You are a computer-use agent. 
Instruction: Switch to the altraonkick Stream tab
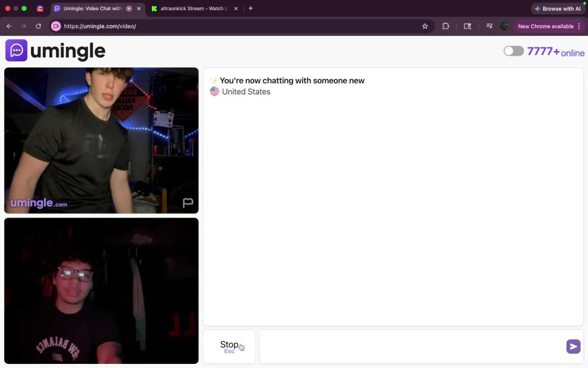pos(194,8)
